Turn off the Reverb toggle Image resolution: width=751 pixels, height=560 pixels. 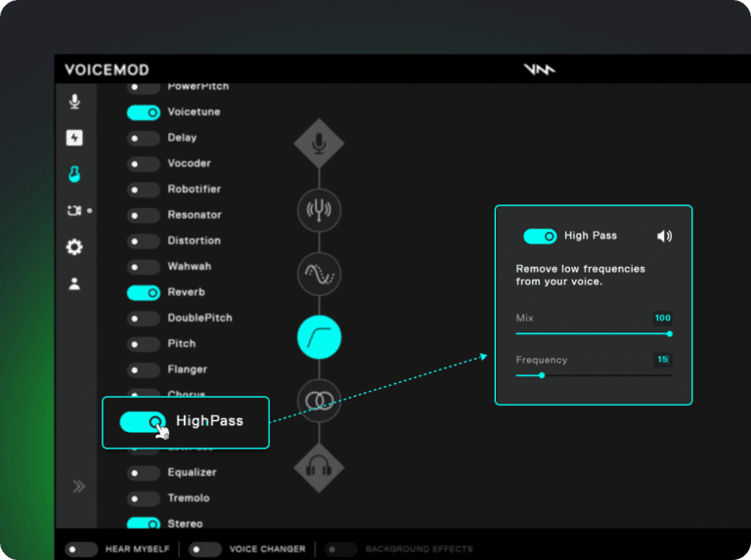[x=144, y=292]
